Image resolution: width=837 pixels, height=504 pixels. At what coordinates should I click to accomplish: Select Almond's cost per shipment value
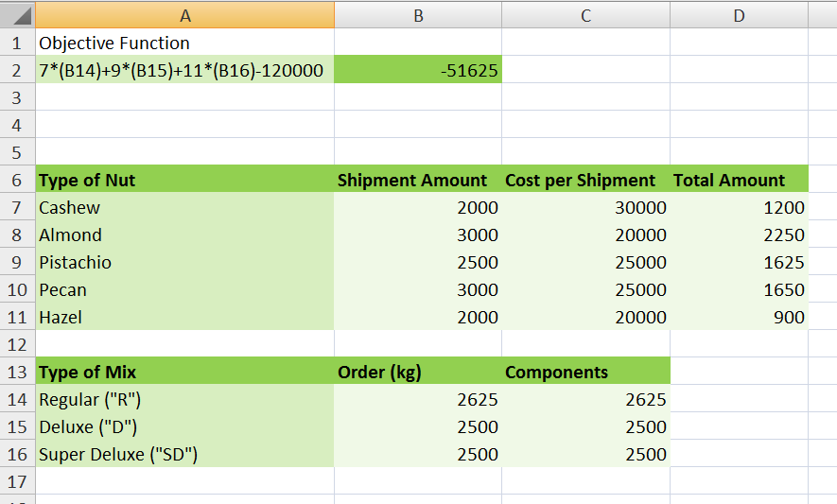(x=585, y=235)
